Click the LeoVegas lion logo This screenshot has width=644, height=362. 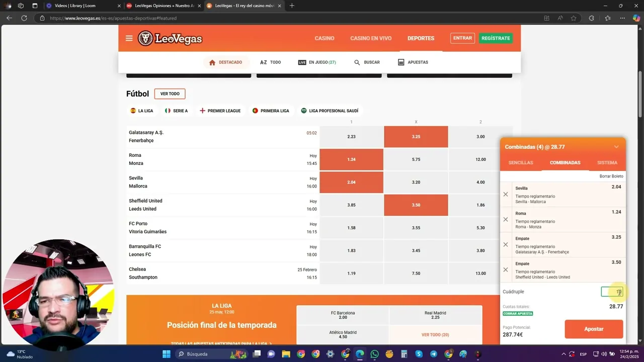pos(170,38)
